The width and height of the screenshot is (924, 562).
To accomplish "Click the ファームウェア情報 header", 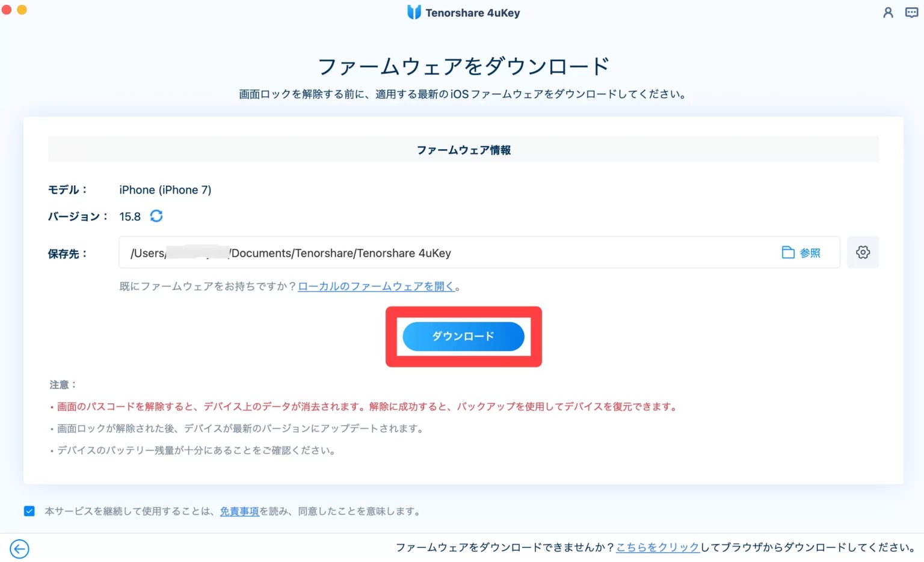I will click(463, 150).
